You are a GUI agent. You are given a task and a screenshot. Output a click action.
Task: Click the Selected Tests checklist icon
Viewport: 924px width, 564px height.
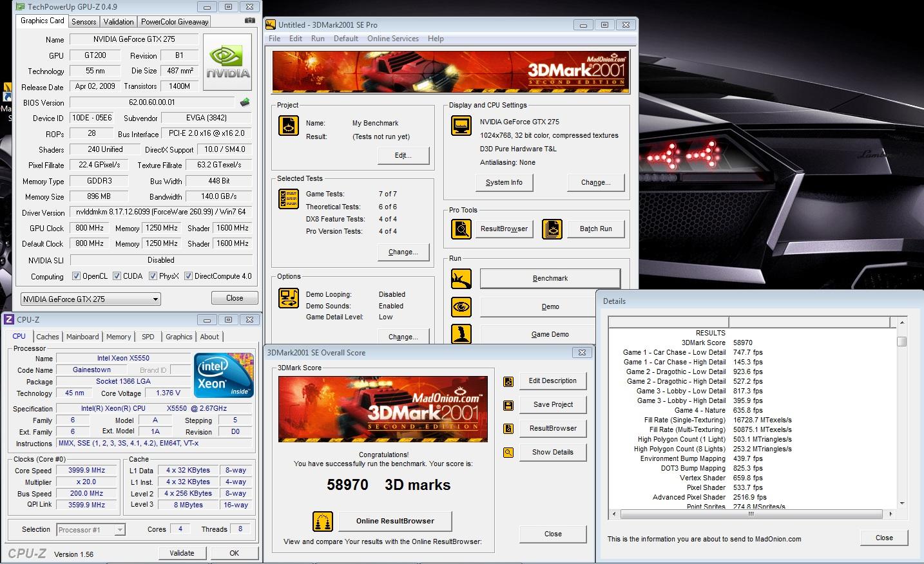click(x=289, y=199)
